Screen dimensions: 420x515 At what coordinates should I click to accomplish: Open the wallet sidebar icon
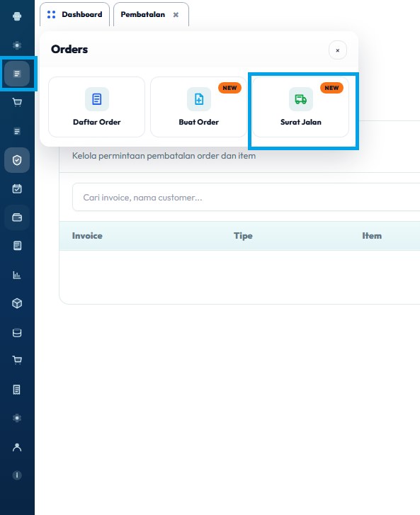tap(17, 217)
